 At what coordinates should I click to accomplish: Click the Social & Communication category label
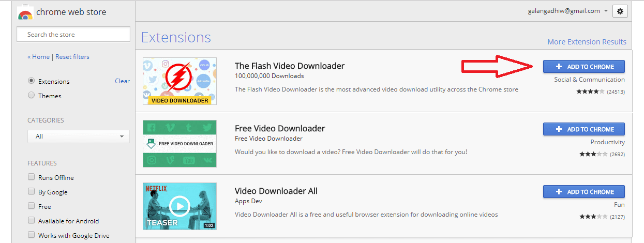(x=590, y=80)
